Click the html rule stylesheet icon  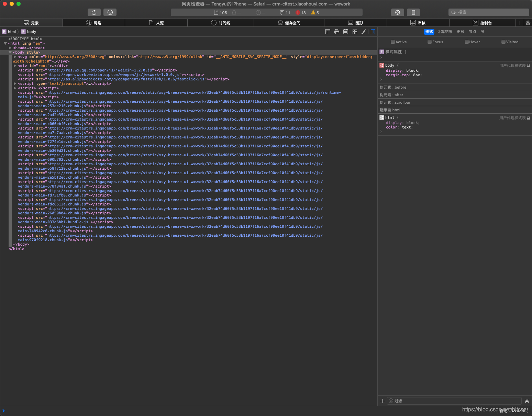381,117
